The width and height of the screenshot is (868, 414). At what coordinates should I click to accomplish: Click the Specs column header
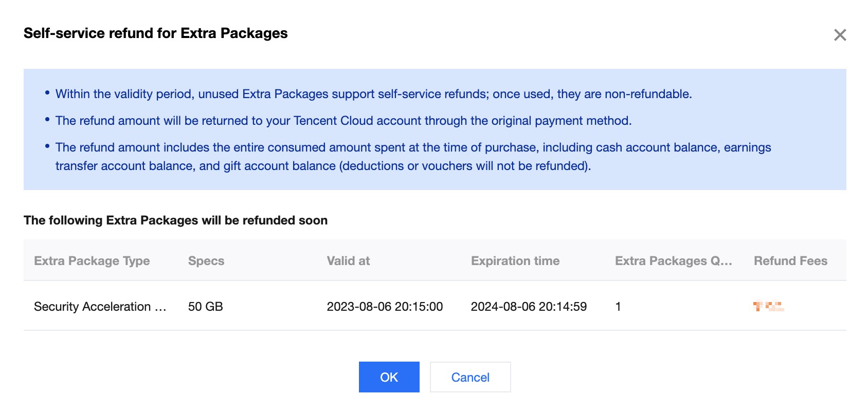(206, 261)
